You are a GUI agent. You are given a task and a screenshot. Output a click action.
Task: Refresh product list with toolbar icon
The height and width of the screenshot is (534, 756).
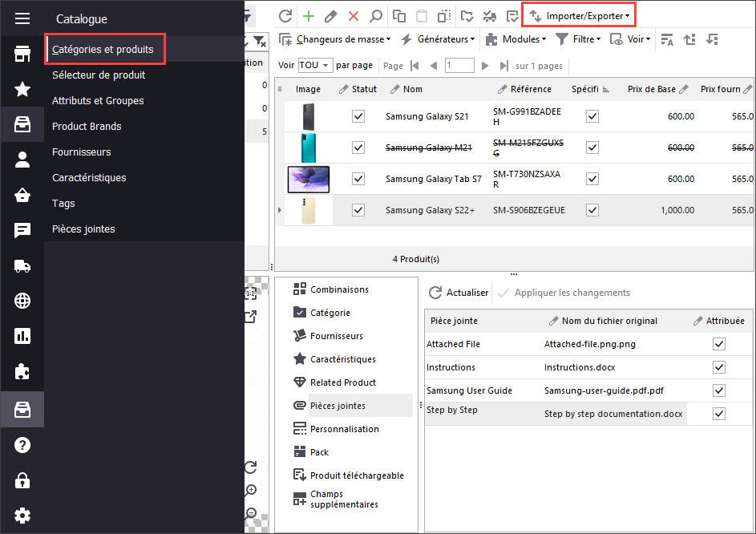pyautogui.click(x=285, y=16)
